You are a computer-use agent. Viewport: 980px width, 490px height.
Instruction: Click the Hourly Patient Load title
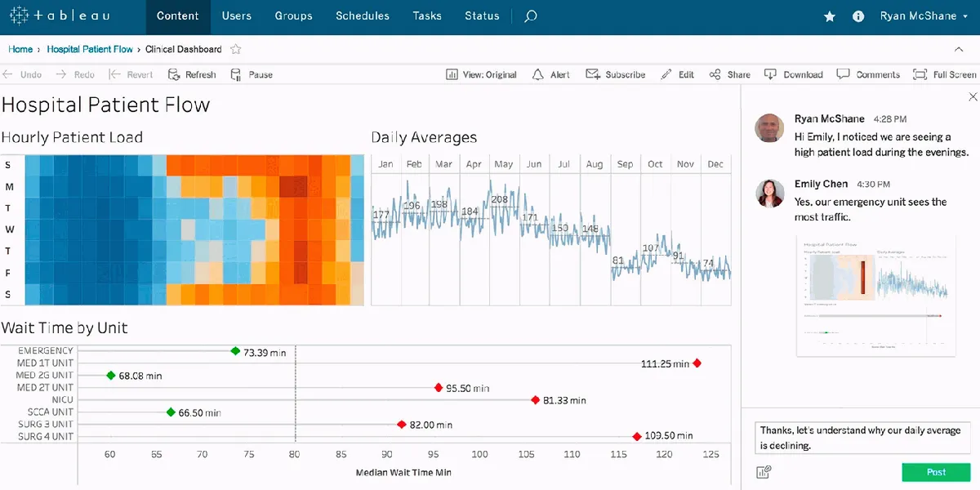72,137
